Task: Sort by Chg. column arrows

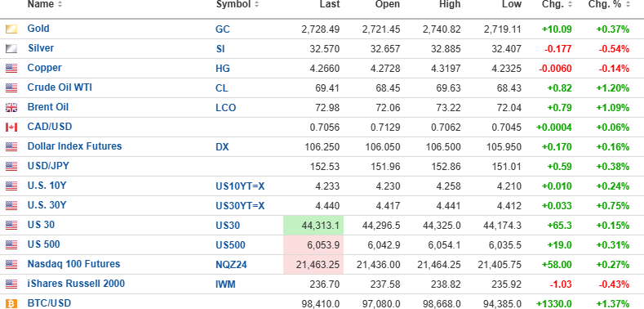Action: point(570,5)
